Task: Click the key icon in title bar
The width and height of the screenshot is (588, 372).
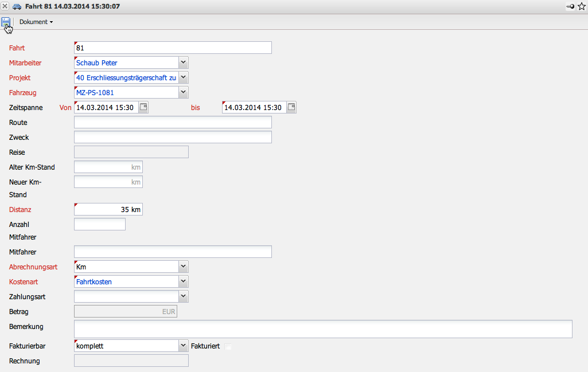Action: point(570,6)
